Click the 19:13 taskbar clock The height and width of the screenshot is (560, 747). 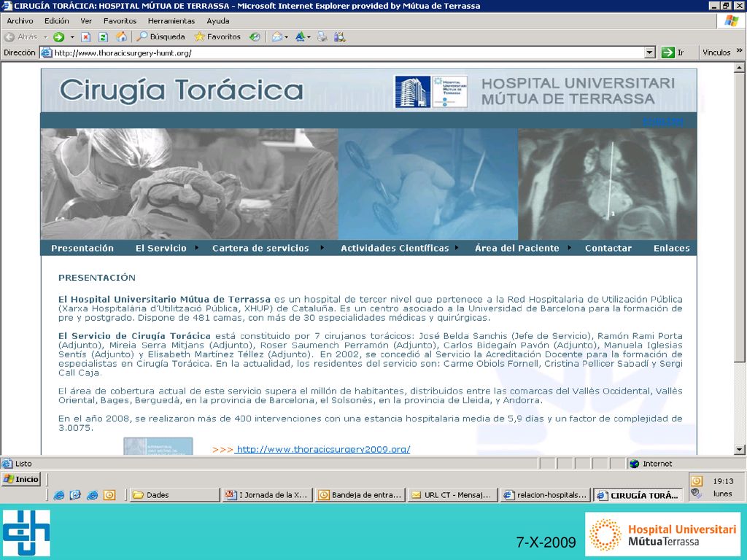tap(723, 481)
